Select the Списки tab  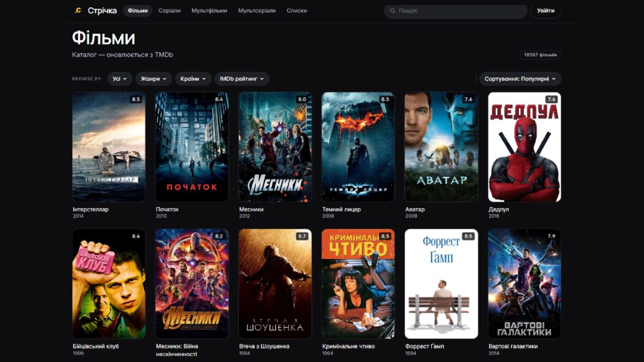pos(297,10)
